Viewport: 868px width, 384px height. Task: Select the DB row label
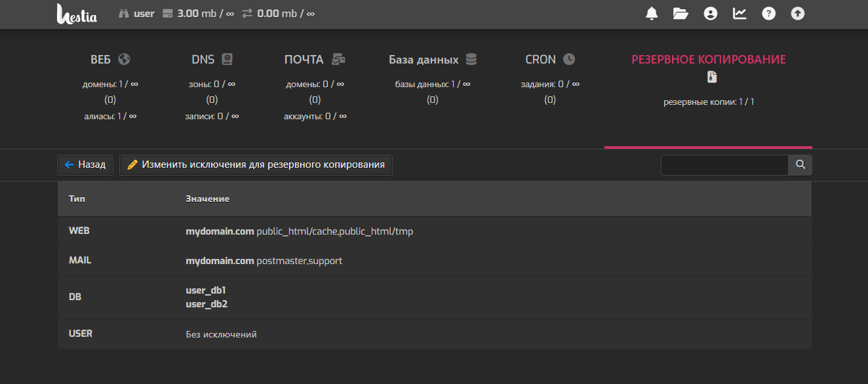[75, 297]
